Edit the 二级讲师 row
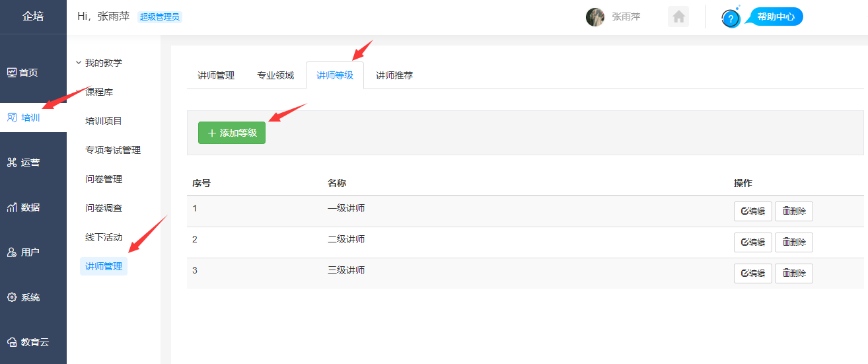Image resolution: width=868 pixels, height=364 pixels. point(753,242)
